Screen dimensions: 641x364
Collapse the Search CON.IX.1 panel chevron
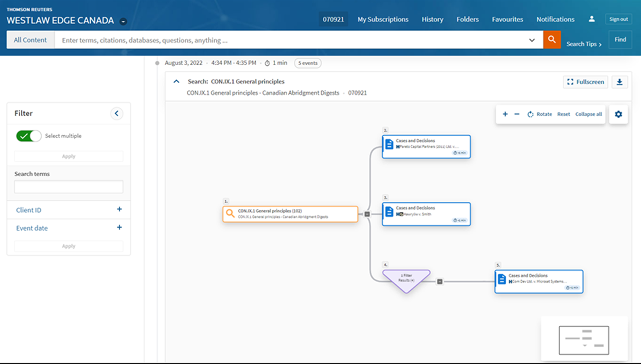(x=176, y=81)
